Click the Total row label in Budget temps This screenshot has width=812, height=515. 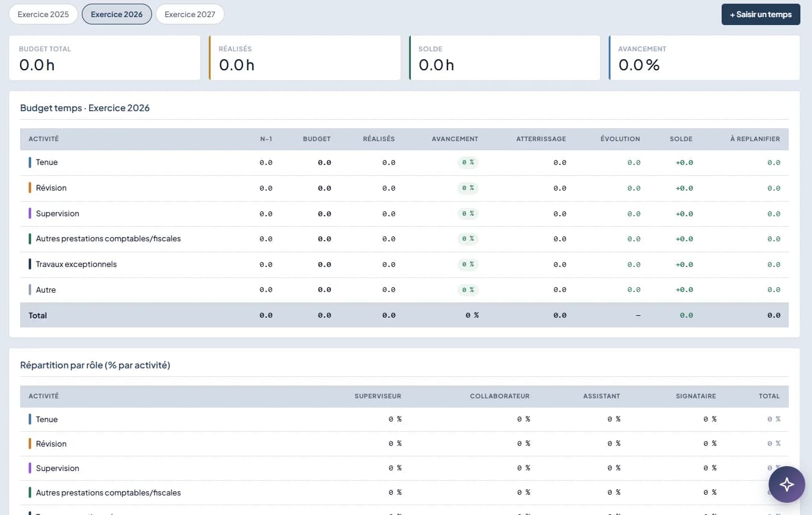[38, 315]
